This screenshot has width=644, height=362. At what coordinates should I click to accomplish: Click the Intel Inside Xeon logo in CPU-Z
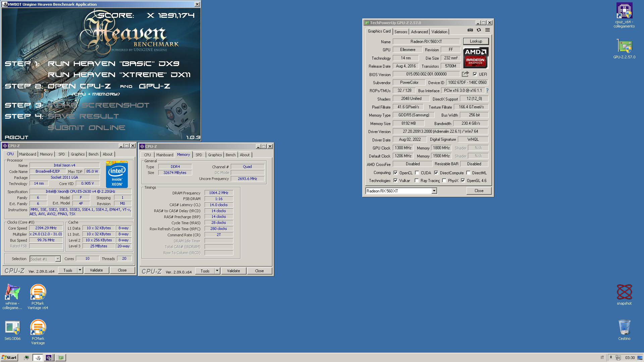tap(117, 174)
